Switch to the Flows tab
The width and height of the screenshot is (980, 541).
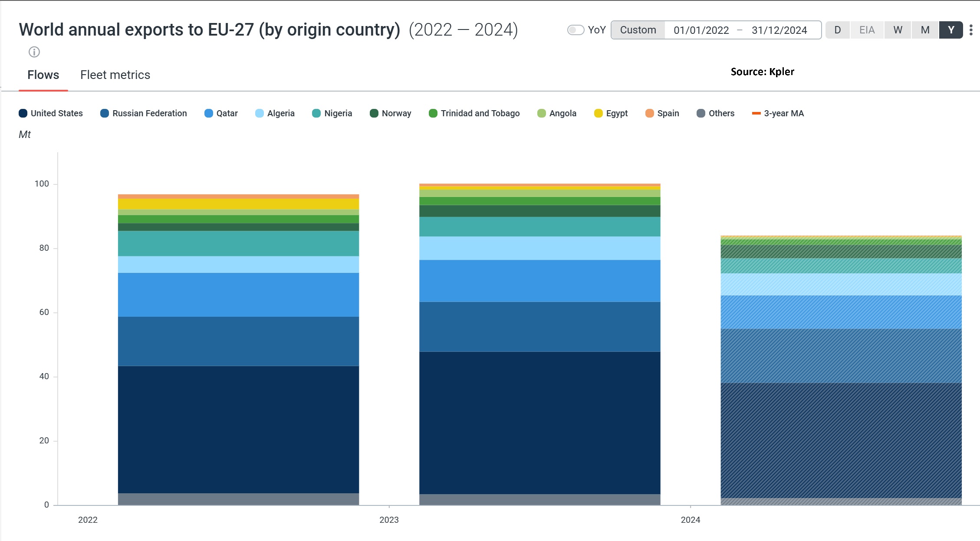pyautogui.click(x=43, y=75)
